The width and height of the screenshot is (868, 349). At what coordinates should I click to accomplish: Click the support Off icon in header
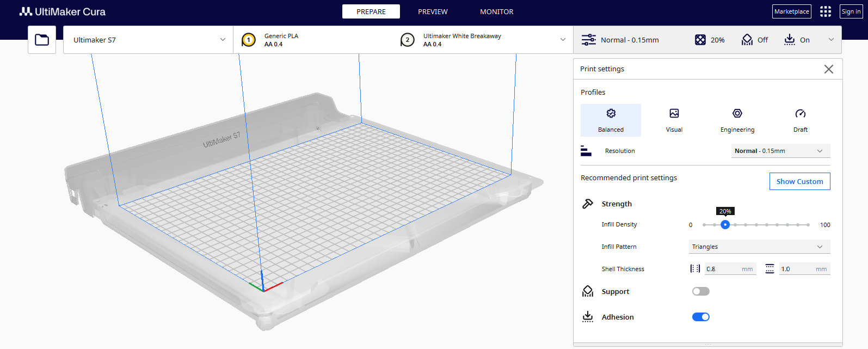[x=747, y=40]
